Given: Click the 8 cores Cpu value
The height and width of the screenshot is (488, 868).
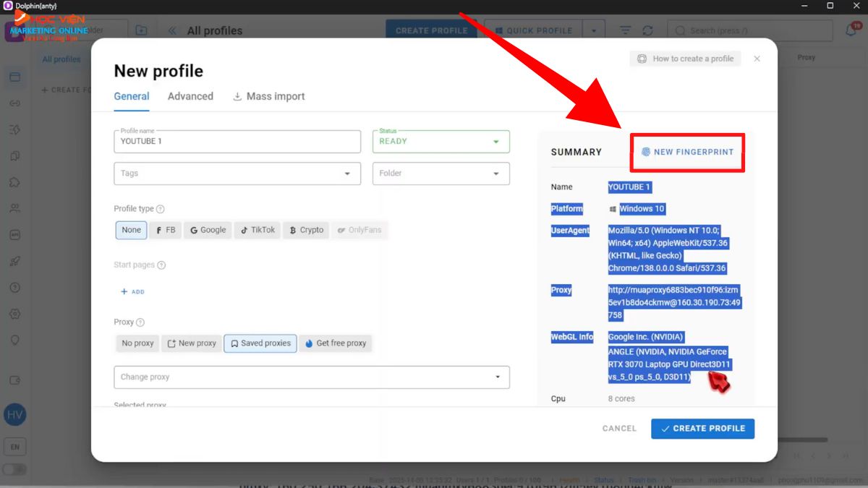Looking at the screenshot, I should tap(622, 399).
